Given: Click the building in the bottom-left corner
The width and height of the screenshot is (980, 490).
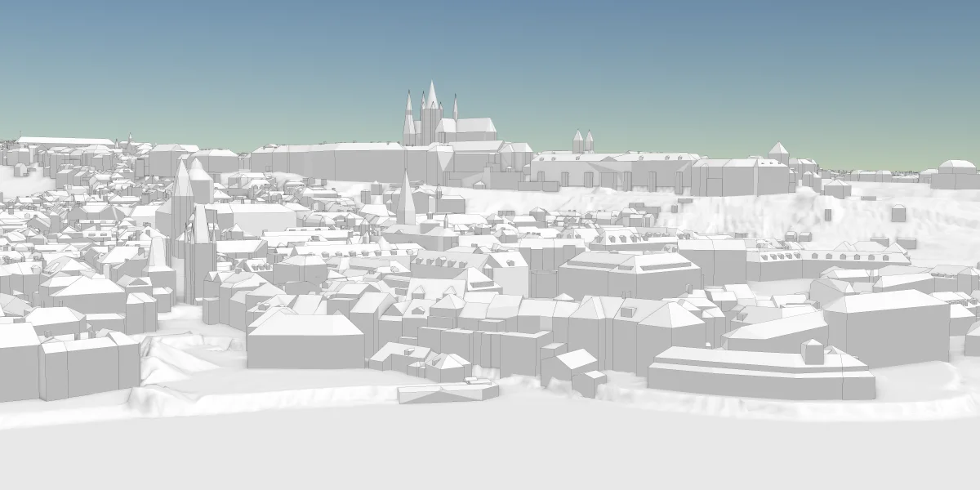Looking at the screenshot, I should pyautogui.click(x=18, y=363).
